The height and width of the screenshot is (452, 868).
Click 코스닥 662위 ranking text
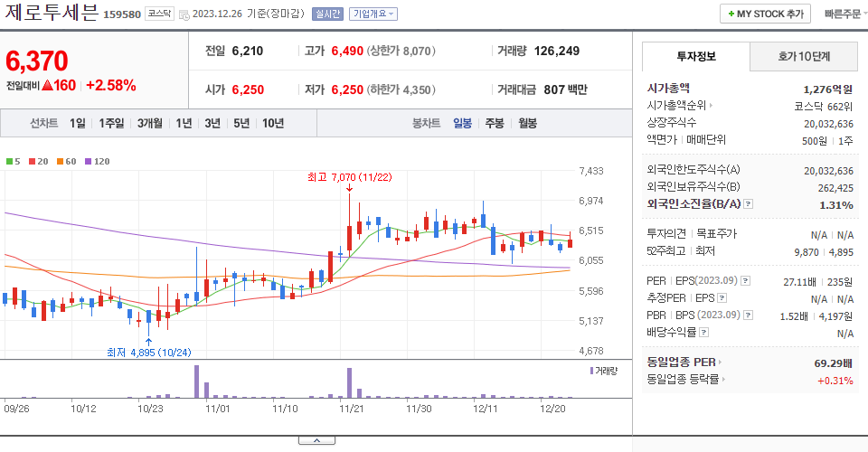click(x=823, y=107)
